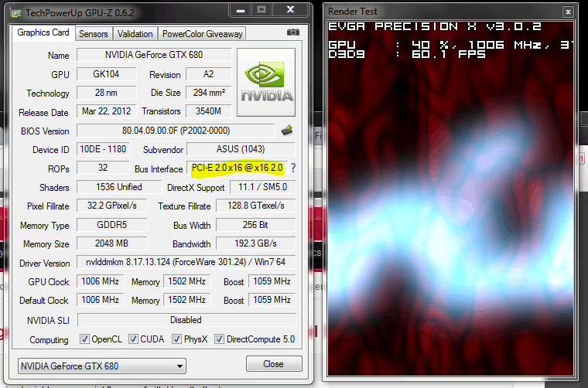The image size is (588, 388).
Task: Select the Bandwidth field 192.3 GB/s
Action: tap(256, 243)
